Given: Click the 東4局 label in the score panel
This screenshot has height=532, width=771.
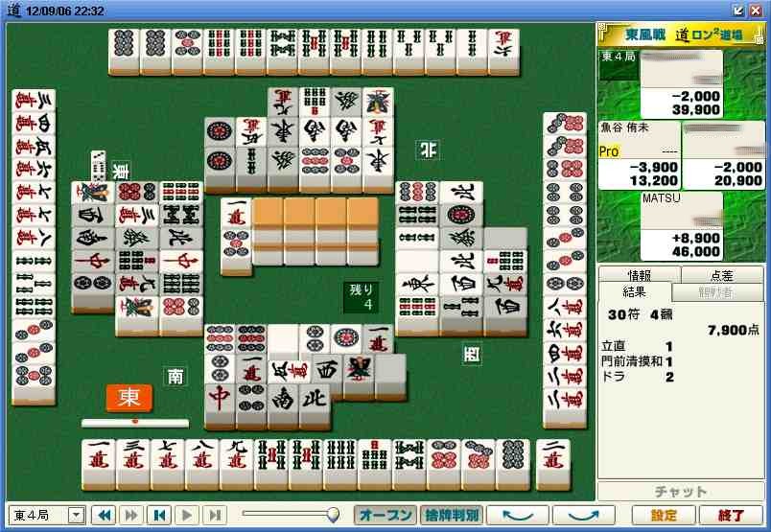Looking at the screenshot, I should 619,58.
